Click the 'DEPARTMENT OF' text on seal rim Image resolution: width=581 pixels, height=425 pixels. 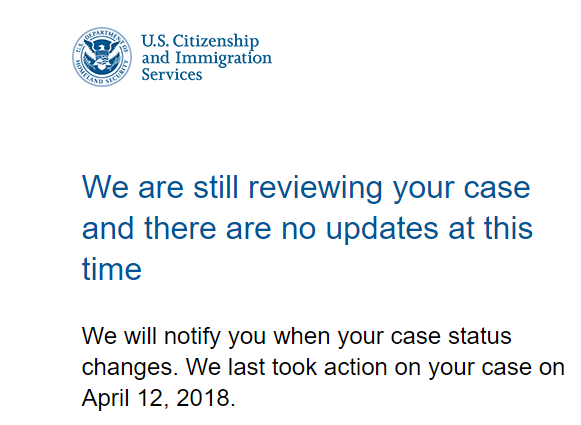click(107, 39)
